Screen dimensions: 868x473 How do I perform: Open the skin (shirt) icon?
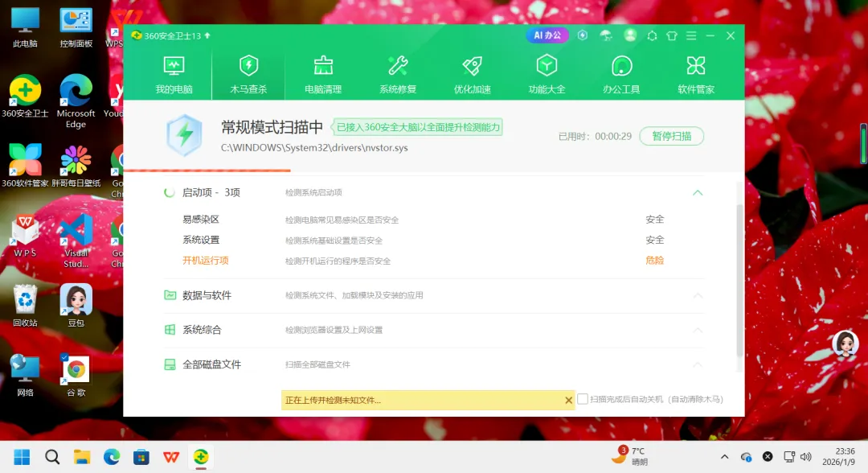coord(671,36)
